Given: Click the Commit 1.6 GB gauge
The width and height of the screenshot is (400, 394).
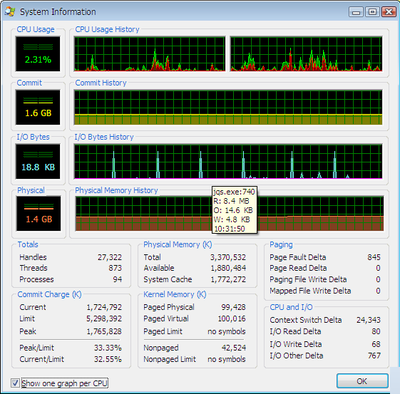Looking at the screenshot, I should (38, 107).
